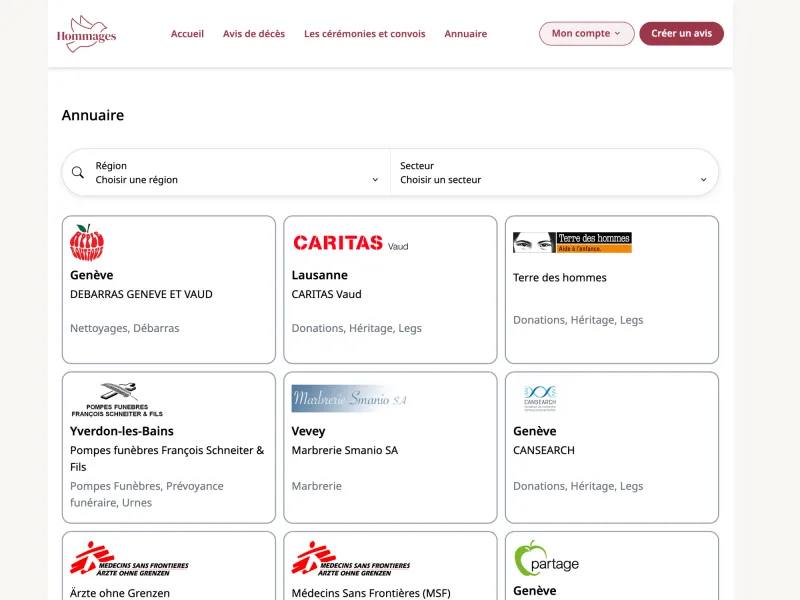
Task: Open Avis de décès menu item
Action: pos(254,34)
